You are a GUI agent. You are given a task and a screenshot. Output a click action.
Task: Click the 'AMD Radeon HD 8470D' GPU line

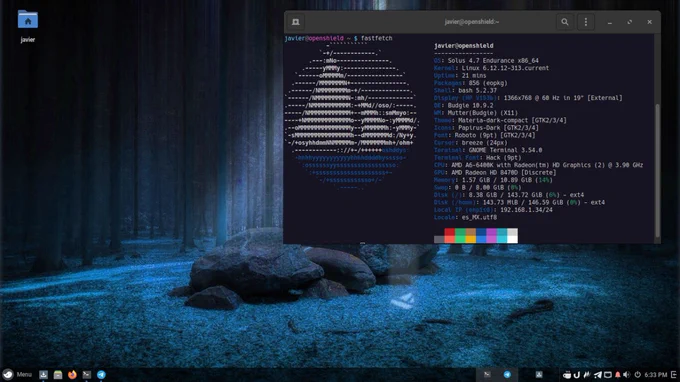click(495, 172)
